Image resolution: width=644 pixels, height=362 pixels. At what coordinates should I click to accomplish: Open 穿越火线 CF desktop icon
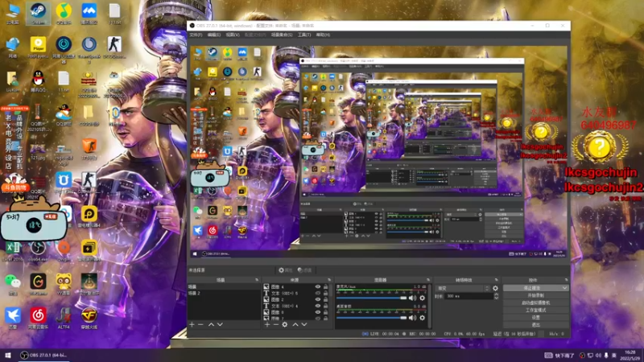(89, 318)
